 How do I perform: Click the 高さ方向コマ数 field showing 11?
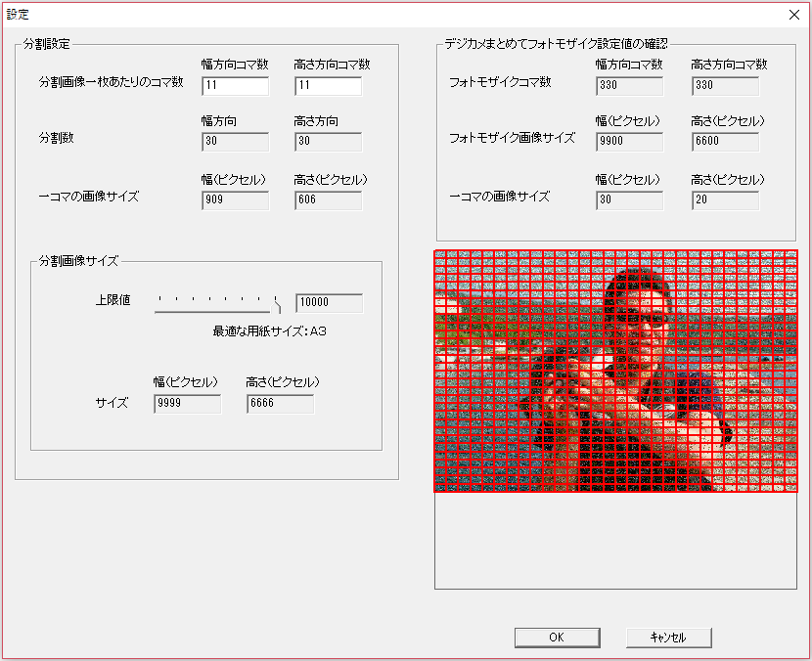[329, 86]
